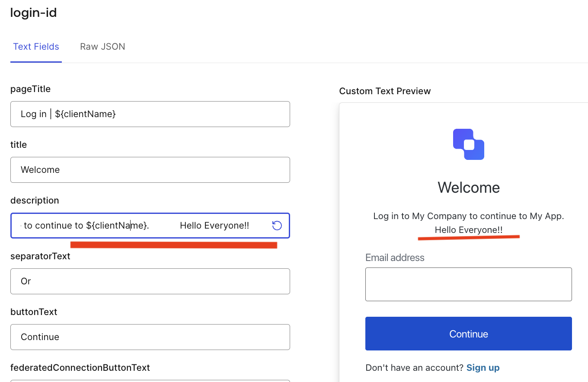Click the separatorText label
This screenshot has height=382, width=588.
40,256
